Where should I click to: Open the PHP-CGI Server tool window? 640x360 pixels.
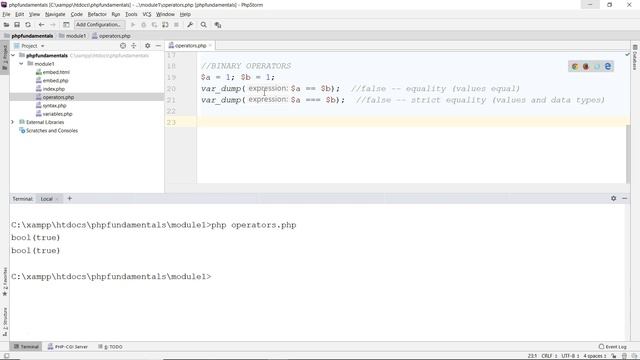coord(68,347)
